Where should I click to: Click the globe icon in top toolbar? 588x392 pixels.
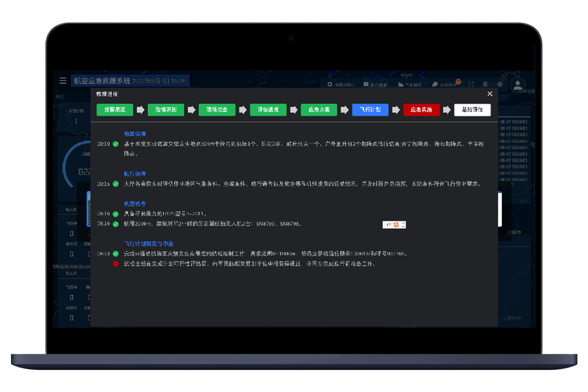click(x=485, y=84)
